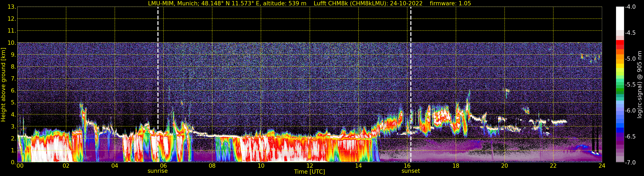Click the height axis tick label "1."

(13, 151)
